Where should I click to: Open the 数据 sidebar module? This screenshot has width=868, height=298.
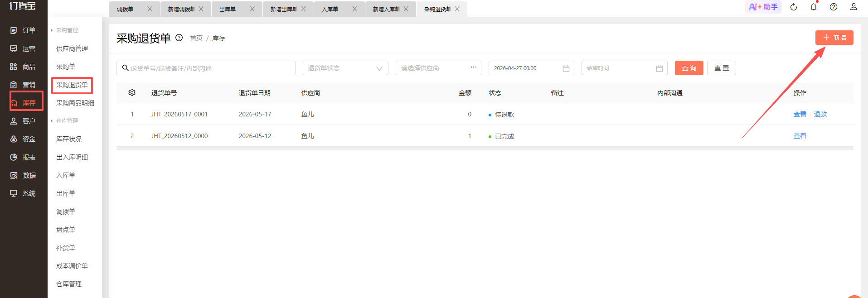coord(23,175)
